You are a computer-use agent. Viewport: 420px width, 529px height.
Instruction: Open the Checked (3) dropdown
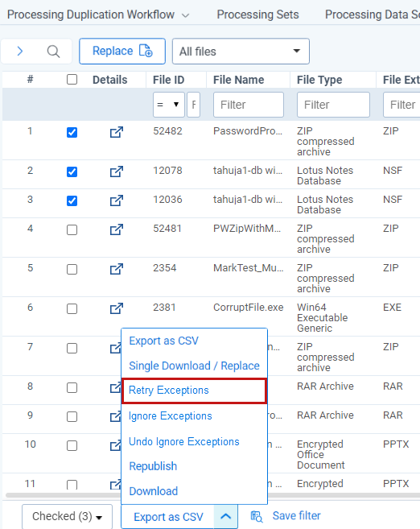click(67, 516)
